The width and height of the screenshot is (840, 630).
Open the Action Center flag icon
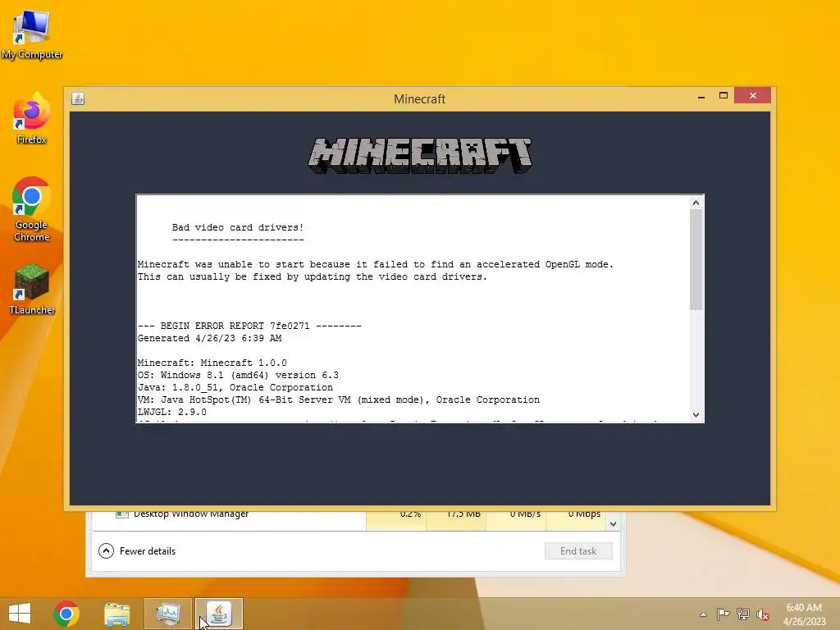coord(724,614)
